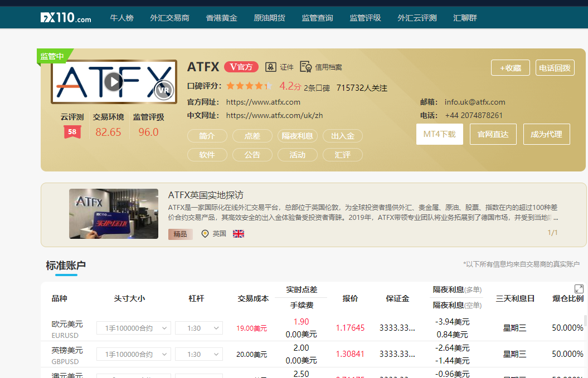
Task: Click the EURUSD quote 1.17645
Action: pos(350,328)
